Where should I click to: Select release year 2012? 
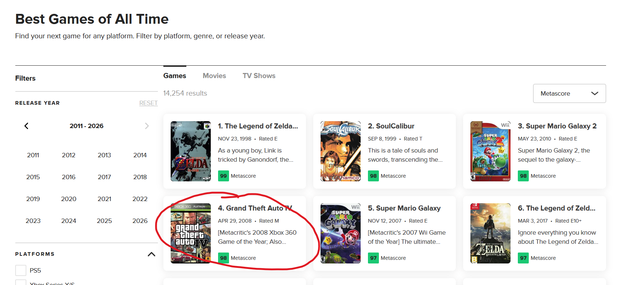point(69,155)
